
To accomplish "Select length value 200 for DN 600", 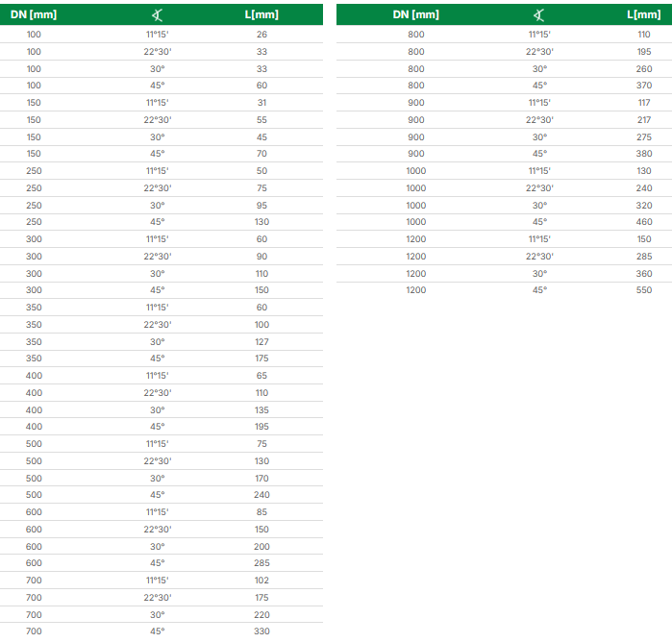I will [x=261, y=546].
